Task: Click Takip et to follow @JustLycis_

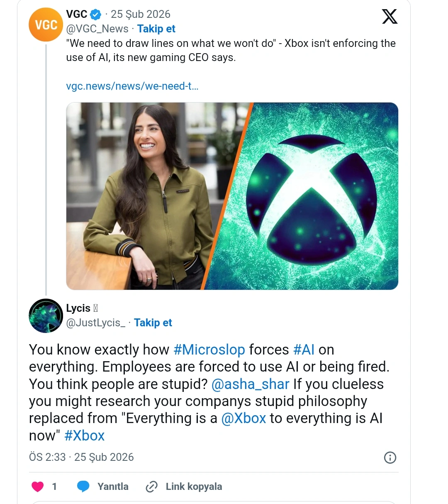Action: (153, 323)
